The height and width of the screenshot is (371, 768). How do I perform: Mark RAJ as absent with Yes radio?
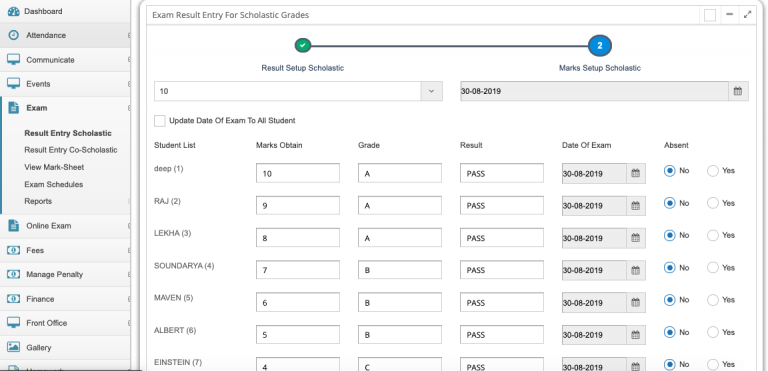pyautogui.click(x=713, y=203)
